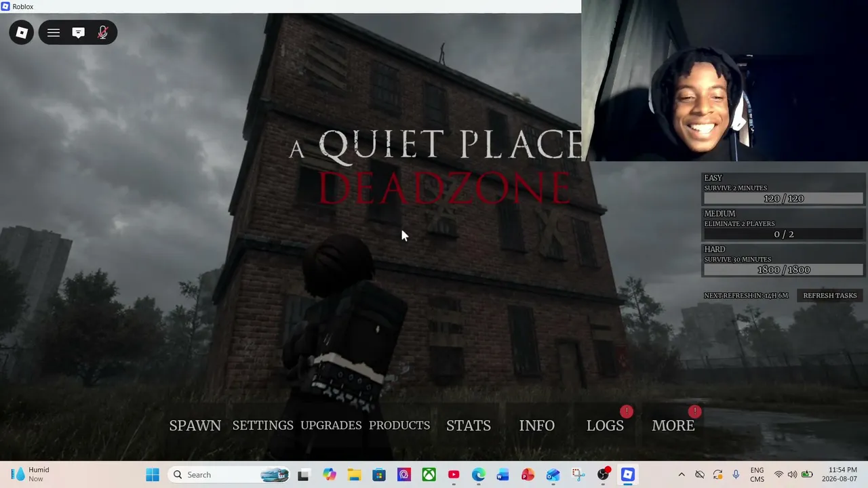868x488 pixels.
Task: Click the EASY task progress bar 120 / 120
Action: [x=783, y=199]
